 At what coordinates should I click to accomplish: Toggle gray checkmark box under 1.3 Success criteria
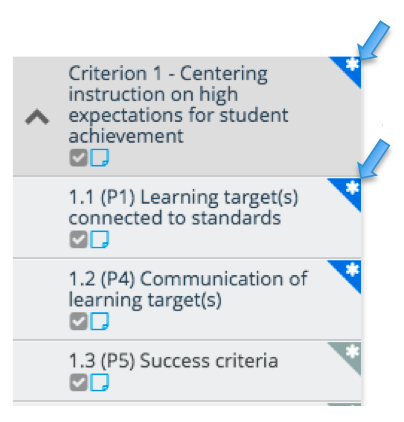coord(78,382)
